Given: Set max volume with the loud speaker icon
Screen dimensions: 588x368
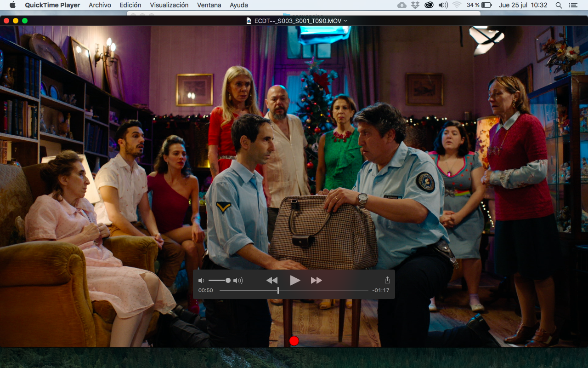Looking at the screenshot, I should pyautogui.click(x=238, y=281).
